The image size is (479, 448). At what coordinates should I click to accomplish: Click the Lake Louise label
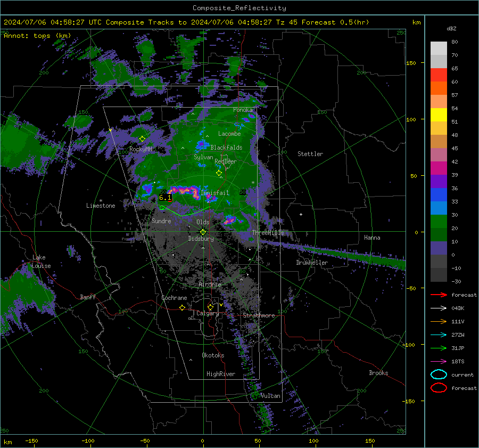tap(41, 262)
